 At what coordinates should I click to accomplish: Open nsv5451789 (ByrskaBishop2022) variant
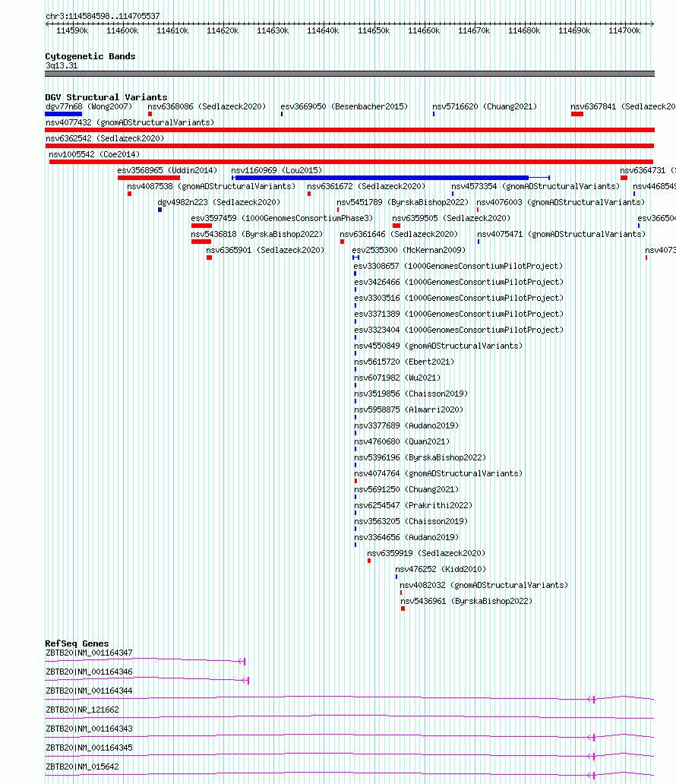pyautogui.click(x=403, y=203)
